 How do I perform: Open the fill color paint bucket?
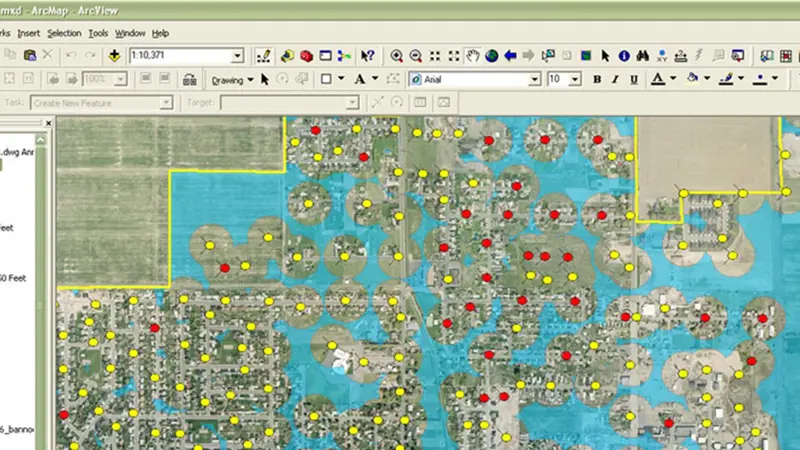point(692,79)
